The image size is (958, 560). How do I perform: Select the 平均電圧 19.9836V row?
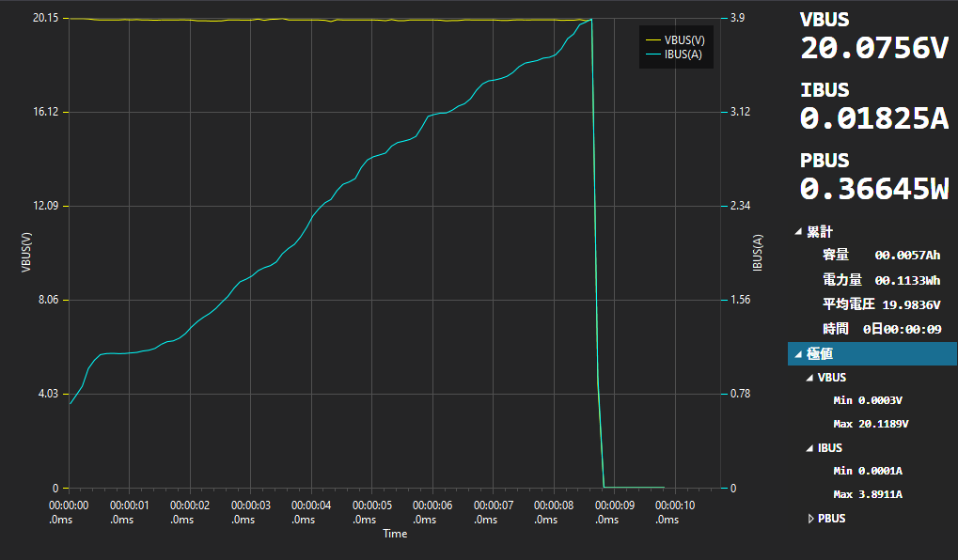[x=880, y=304]
